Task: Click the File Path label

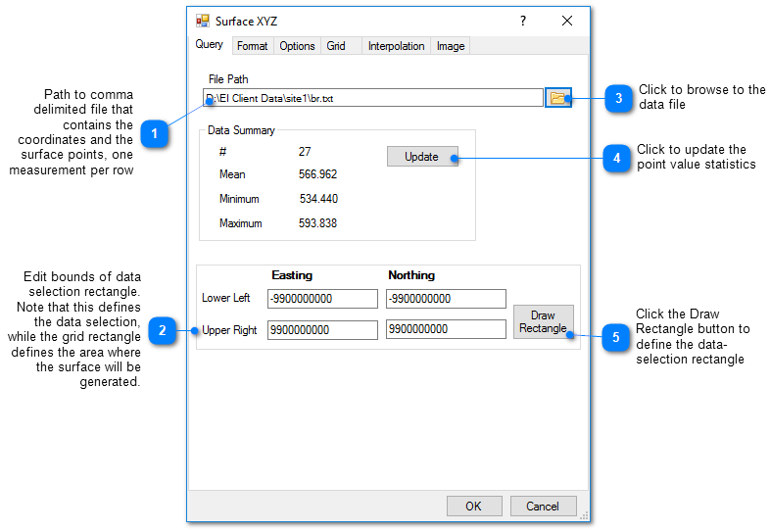Action: (x=228, y=79)
